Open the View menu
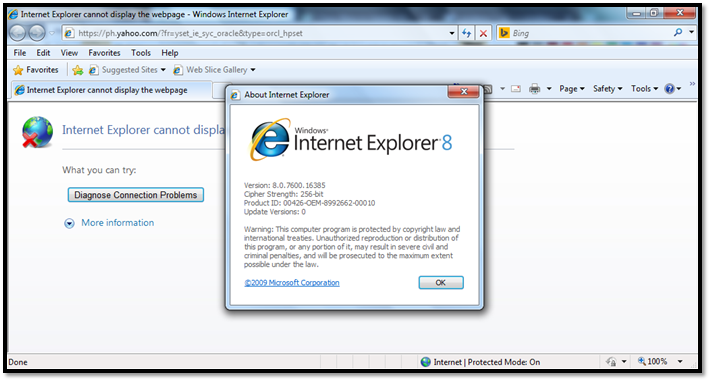Screen dimensions: 711x382 point(69,53)
